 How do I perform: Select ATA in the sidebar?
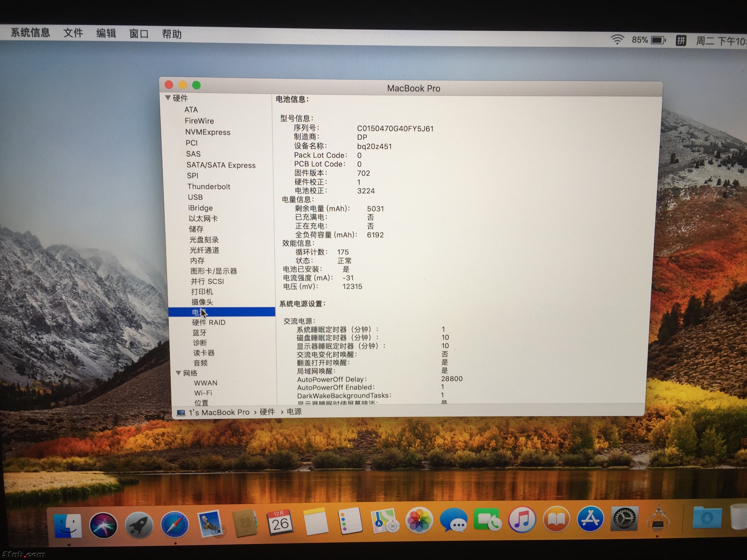191,110
